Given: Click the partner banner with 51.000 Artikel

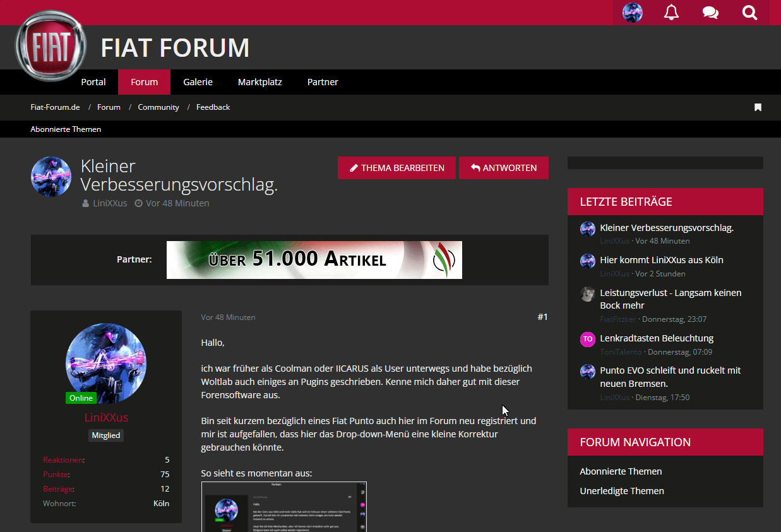Looking at the screenshot, I should pyautogui.click(x=314, y=260).
